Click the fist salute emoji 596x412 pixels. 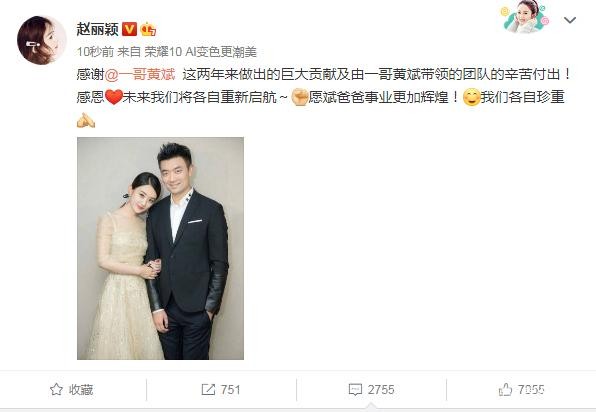pyautogui.click(x=299, y=97)
